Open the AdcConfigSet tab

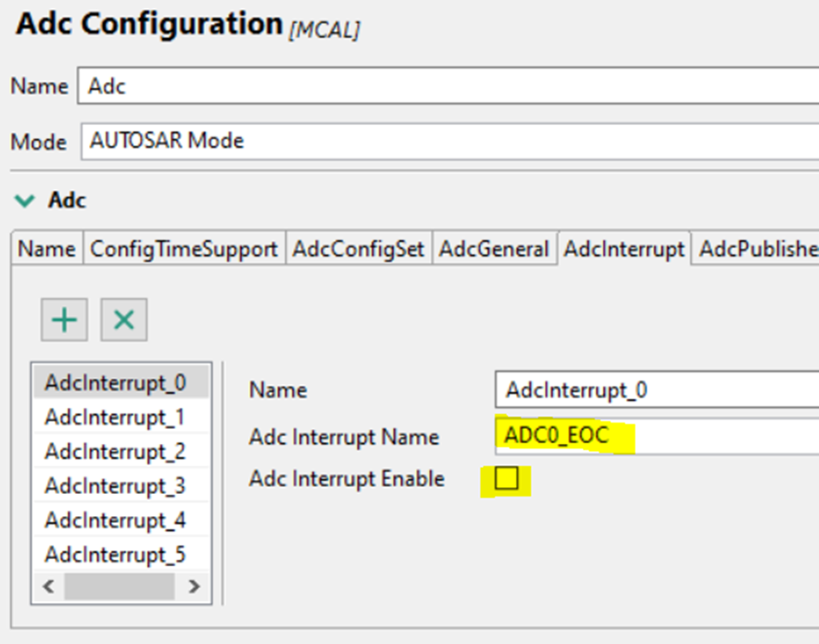tap(358, 248)
